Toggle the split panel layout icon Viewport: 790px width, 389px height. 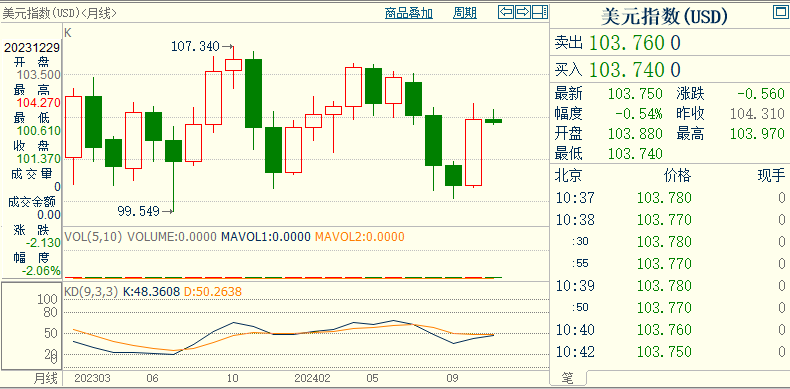pyautogui.click(x=540, y=12)
